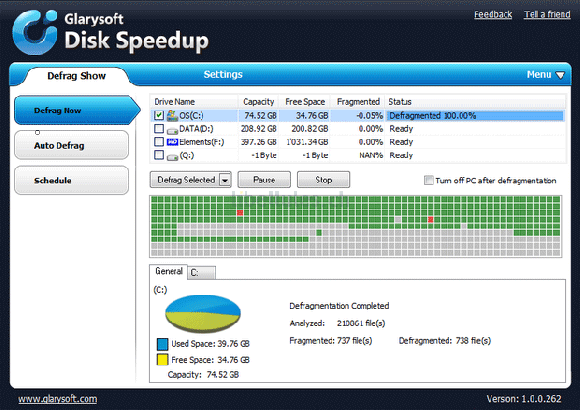580x410 pixels.
Task: Click the Defragmentation Completed text
Action: click(339, 306)
